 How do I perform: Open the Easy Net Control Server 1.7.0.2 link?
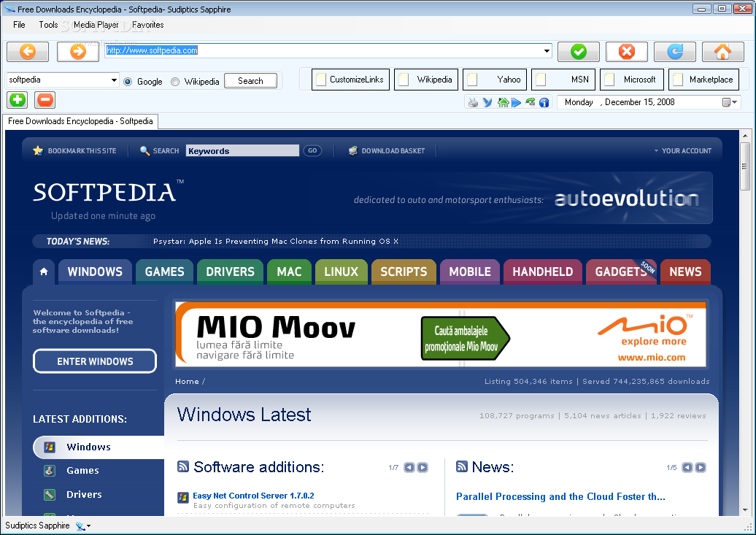pyautogui.click(x=253, y=496)
